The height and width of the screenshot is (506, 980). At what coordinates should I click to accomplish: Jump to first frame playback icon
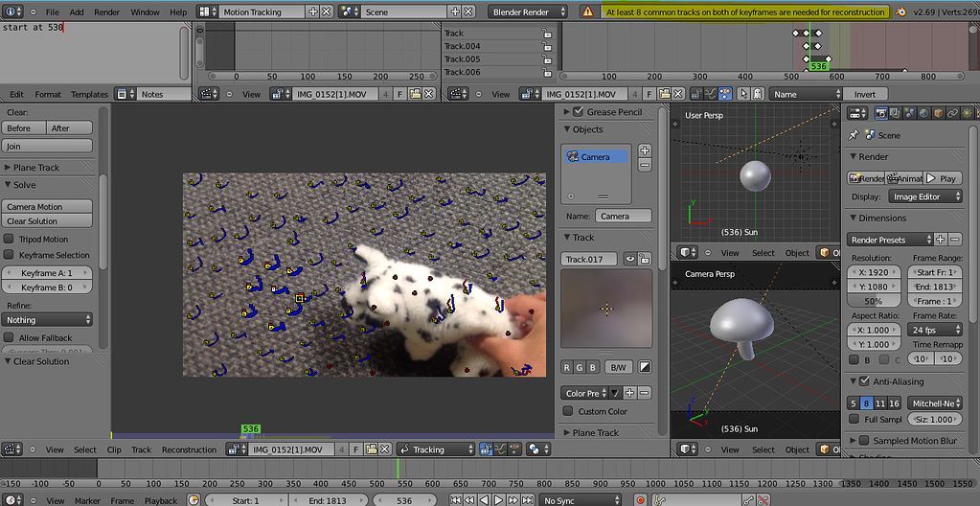[456, 500]
